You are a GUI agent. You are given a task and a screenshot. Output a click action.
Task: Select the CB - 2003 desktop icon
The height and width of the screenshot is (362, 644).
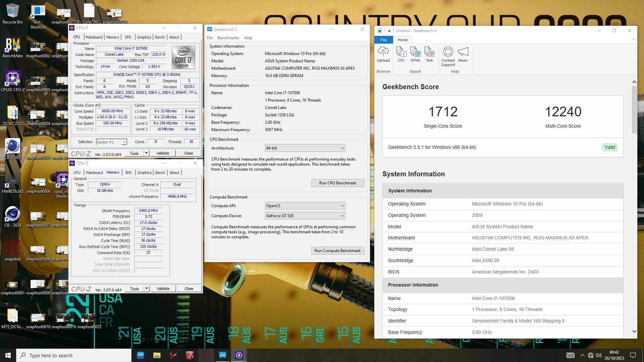coord(13,149)
